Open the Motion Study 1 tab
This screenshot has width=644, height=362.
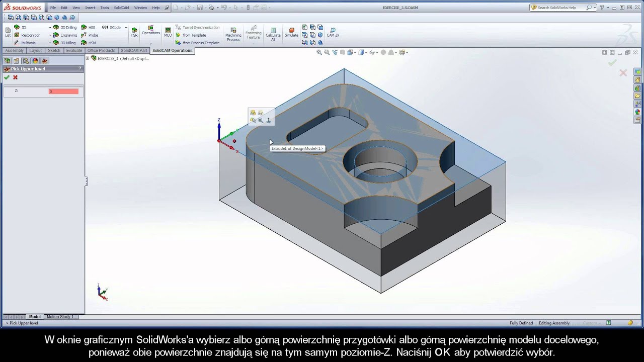tap(60, 317)
